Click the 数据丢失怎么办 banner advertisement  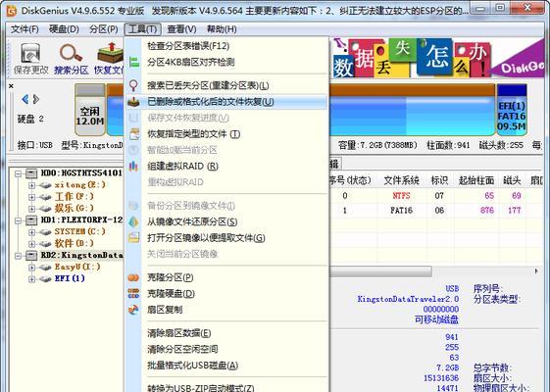(437, 58)
